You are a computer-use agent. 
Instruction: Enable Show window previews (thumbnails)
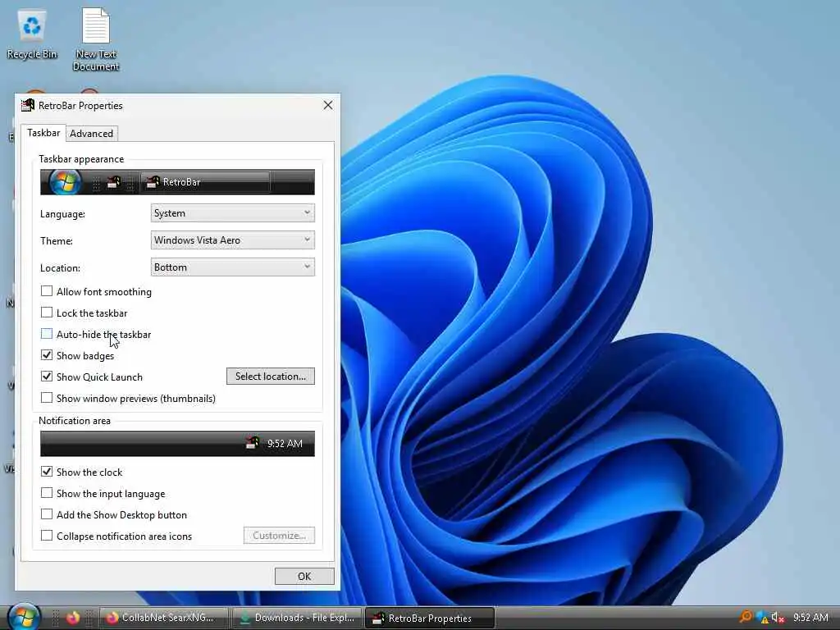point(47,398)
